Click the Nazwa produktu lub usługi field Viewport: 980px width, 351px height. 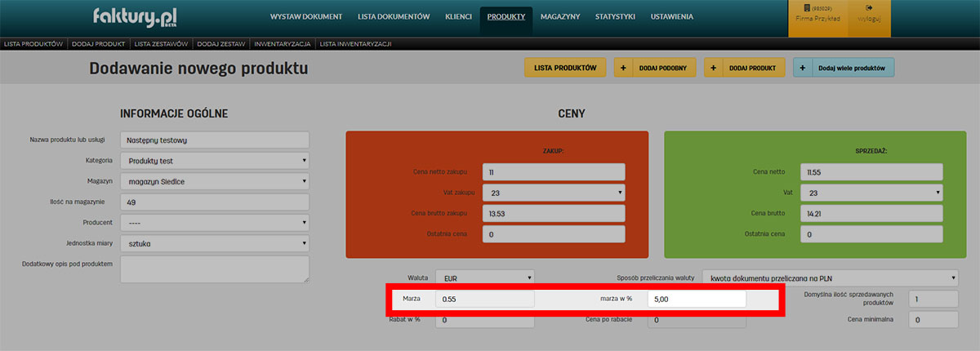click(215, 140)
